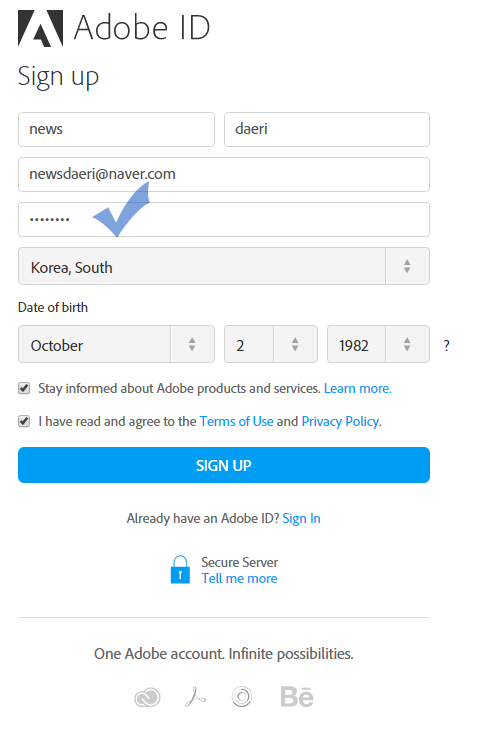Screen dimensions: 488x742
Task: Open the Terms of Use link
Action: tap(237, 421)
